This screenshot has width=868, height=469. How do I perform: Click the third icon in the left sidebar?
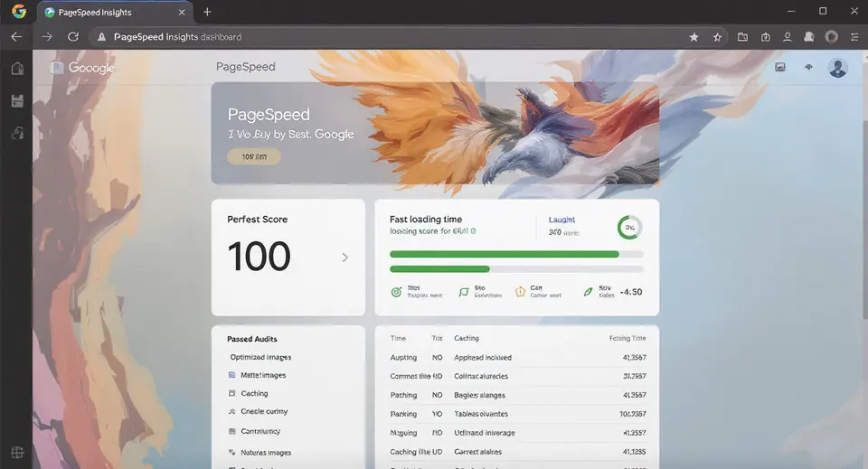click(x=17, y=133)
